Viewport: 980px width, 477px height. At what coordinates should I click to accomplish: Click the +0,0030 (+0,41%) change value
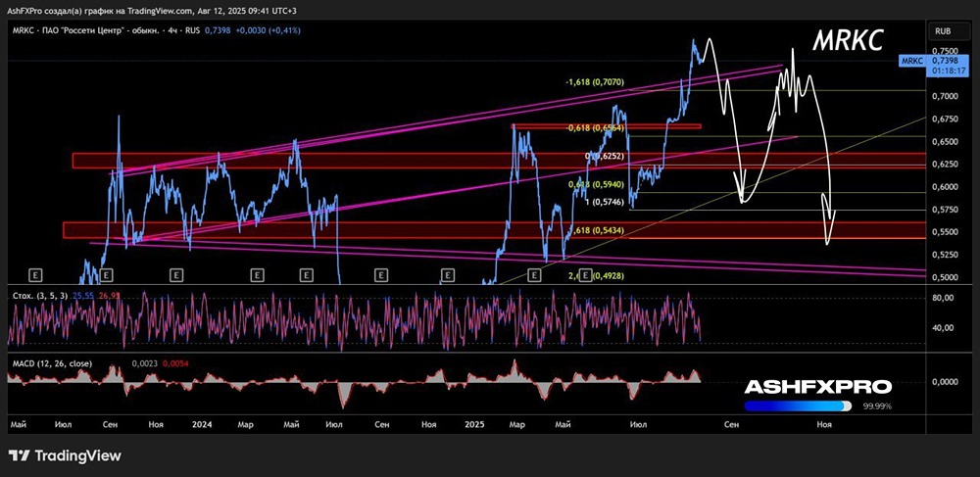click(x=269, y=30)
